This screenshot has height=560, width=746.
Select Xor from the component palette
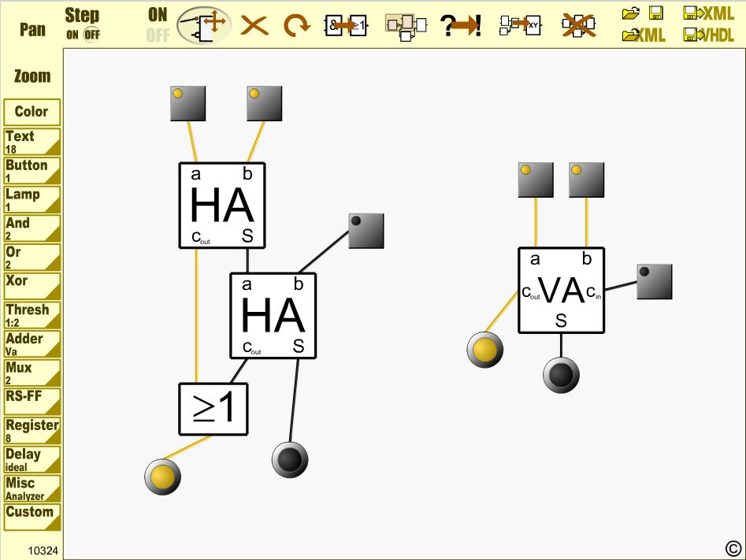tap(32, 284)
